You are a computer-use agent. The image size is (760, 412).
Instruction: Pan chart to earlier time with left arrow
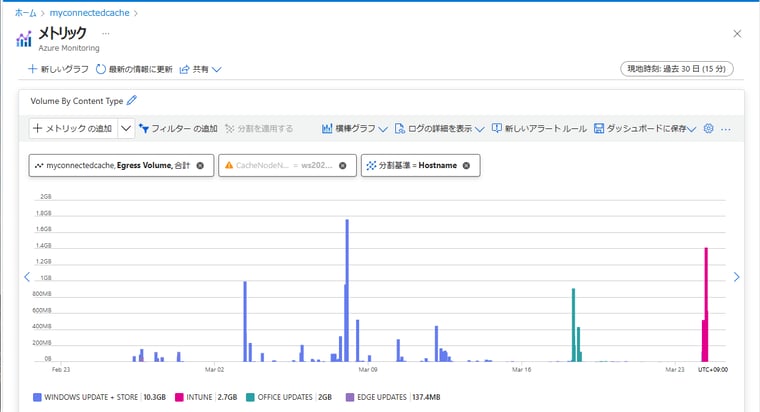tap(27, 277)
